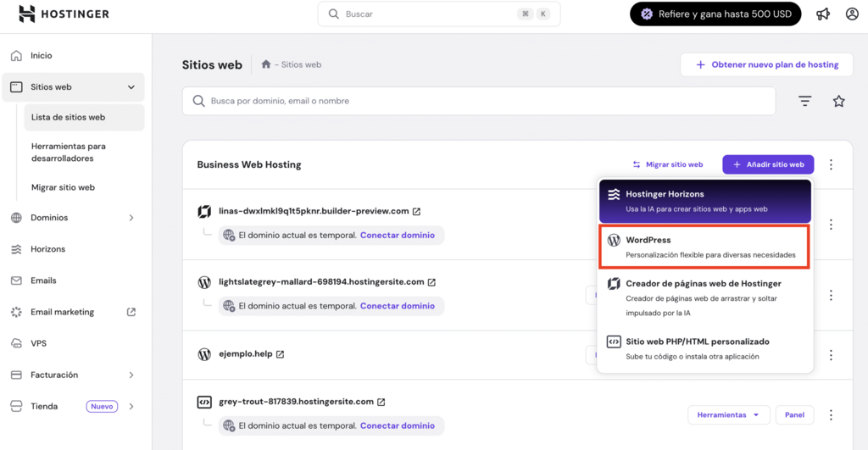Click the Migrar sitio web link in the hosting card
Viewport: 868px width, 450px height.
pos(668,164)
